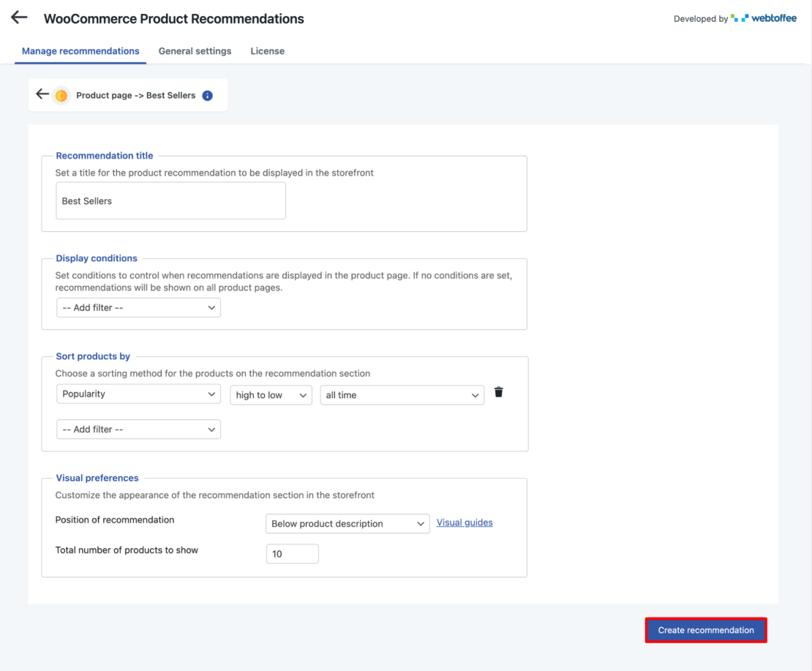Open the Visual guides link
Screen dimensions: 812x671
[x=465, y=522]
